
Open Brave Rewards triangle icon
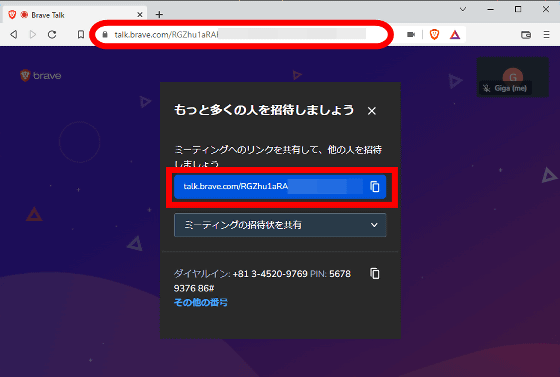(455, 35)
